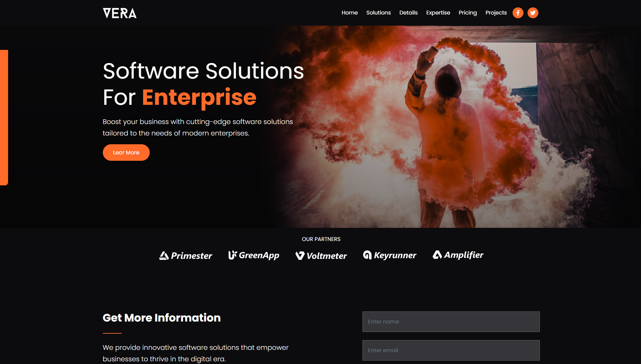Open the Expertise nav link
This screenshot has width=641, height=364.
click(438, 13)
